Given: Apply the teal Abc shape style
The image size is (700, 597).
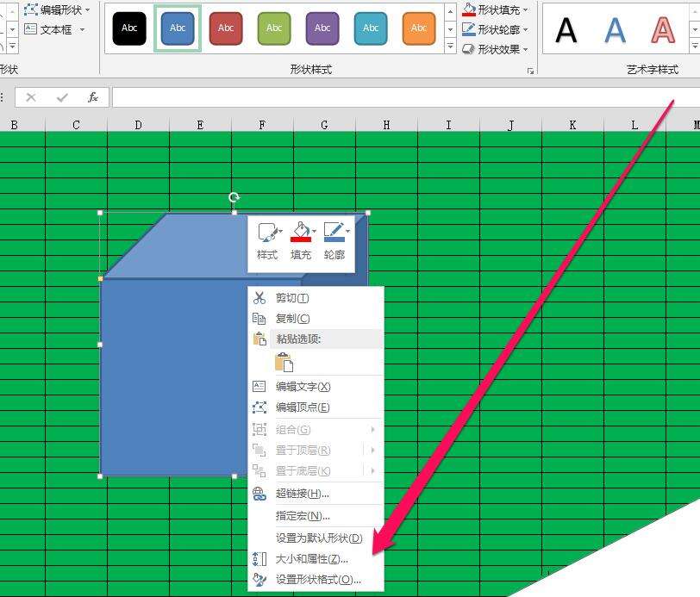Looking at the screenshot, I should [x=371, y=28].
